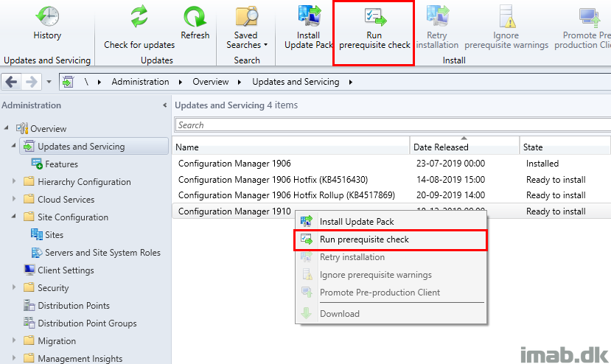The height and width of the screenshot is (364, 611).
Task: Click the Installed state cell
Action: pyautogui.click(x=542, y=164)
